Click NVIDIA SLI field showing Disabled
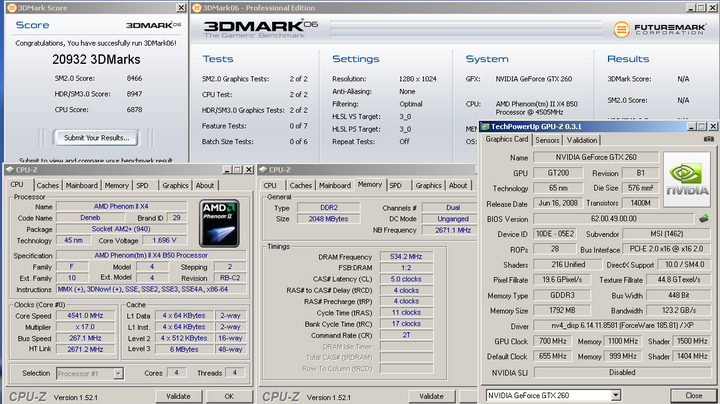This screenshot has width=720, height=404. pos(622,372)
